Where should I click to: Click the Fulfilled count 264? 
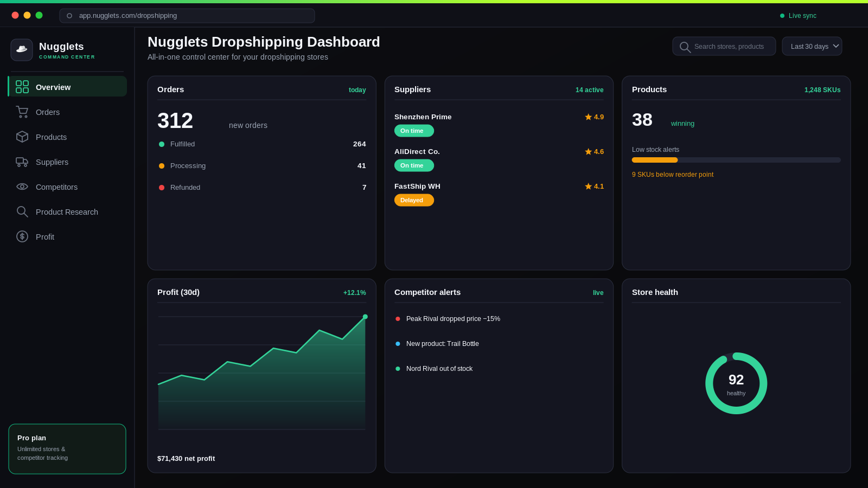click(x=359, y=144)
